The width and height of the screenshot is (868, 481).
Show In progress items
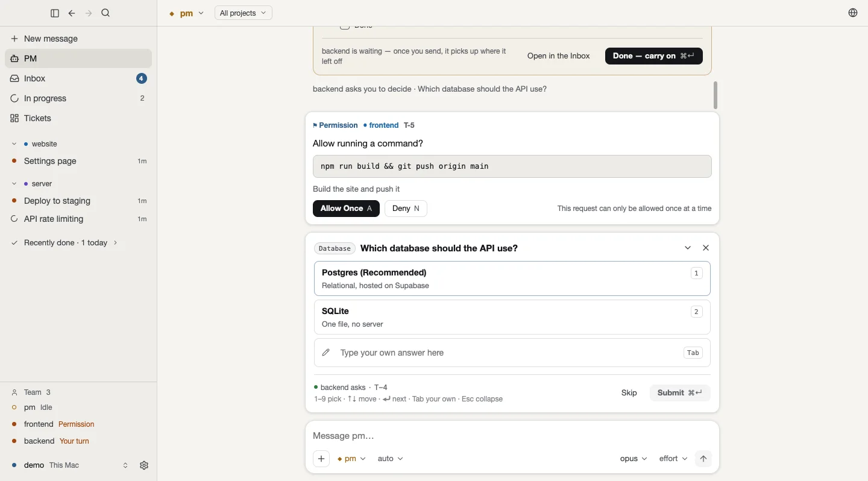click(x=78, y=98)
